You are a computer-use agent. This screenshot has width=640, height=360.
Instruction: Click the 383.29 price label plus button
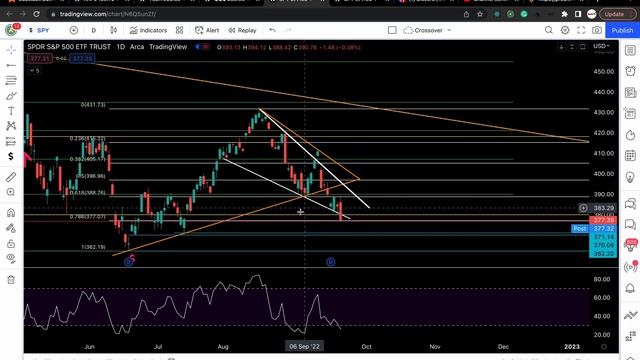click(x=583, y=208)
